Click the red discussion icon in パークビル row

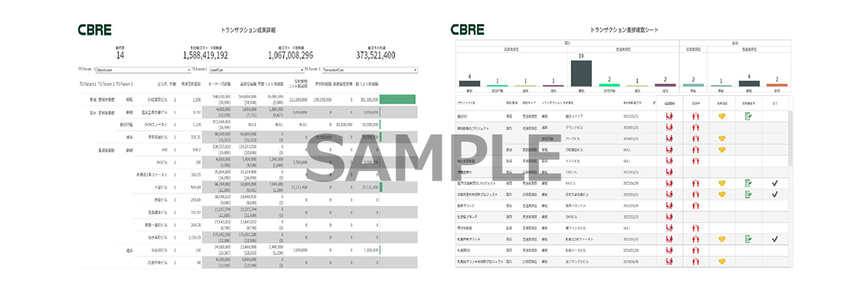[669, 138]
